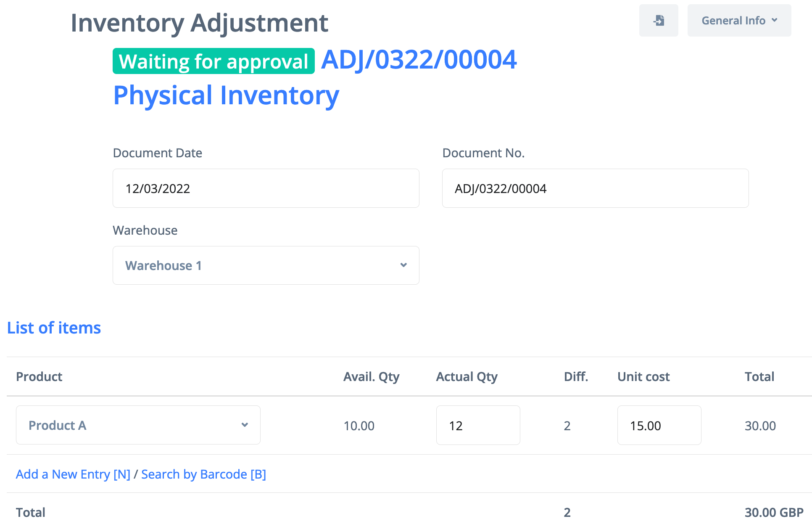
Task: Click the Total column header
Action: coord(759,377)
